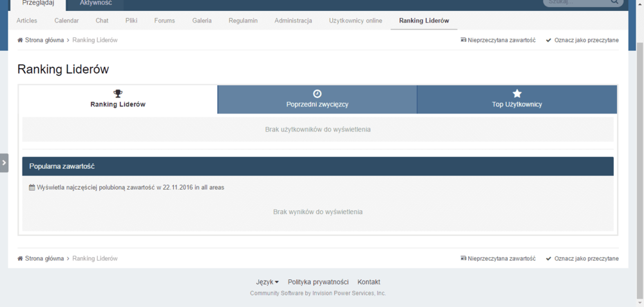Open the Galeria navigation item
644x307 pixels.
[202, 21]
